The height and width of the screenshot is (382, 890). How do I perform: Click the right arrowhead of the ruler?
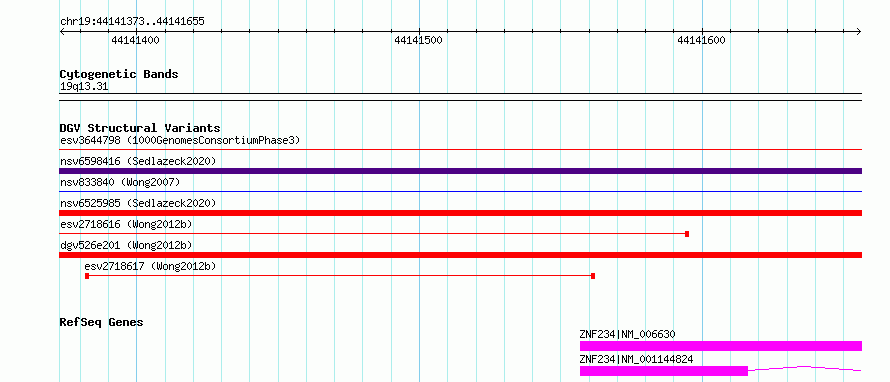pyautogui.click(x=859, y=31)
